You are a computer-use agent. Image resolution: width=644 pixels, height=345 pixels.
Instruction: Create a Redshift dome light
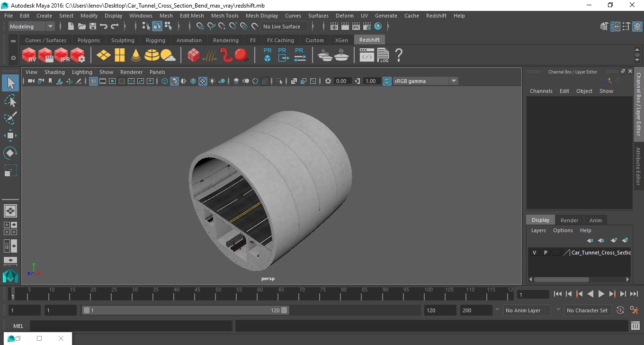pyautogui.click(x=152, y=55)
